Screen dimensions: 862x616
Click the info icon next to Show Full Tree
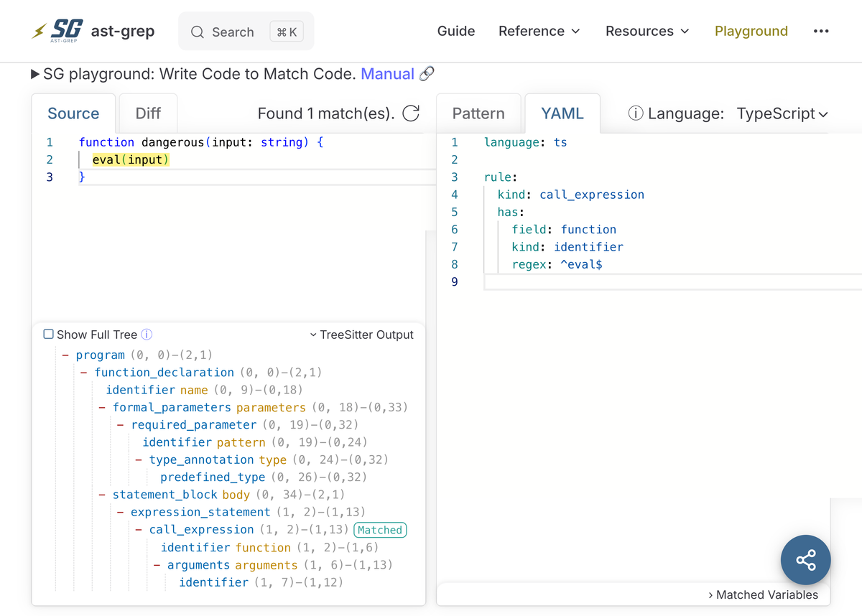coord(147,335)
